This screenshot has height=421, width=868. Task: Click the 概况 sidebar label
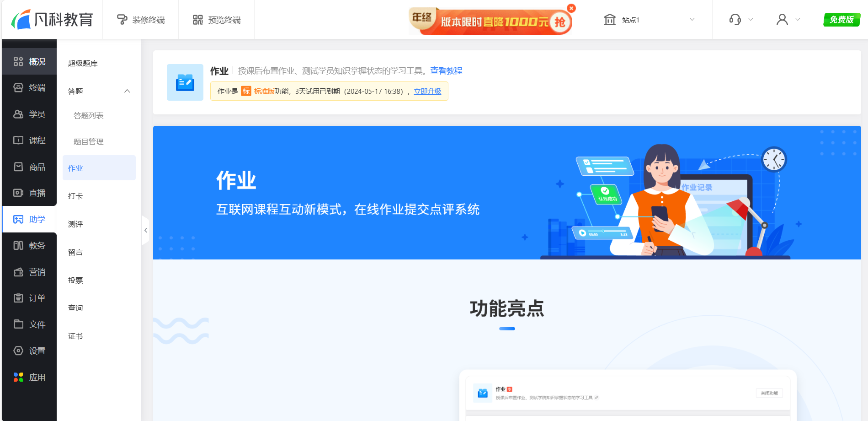(x=37, y=61)
